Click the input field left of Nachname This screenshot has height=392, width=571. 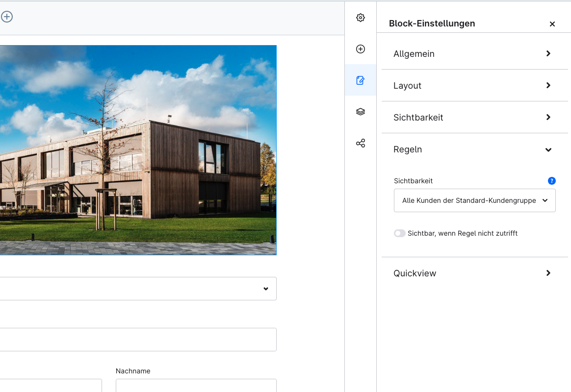(x=51, y=386)
